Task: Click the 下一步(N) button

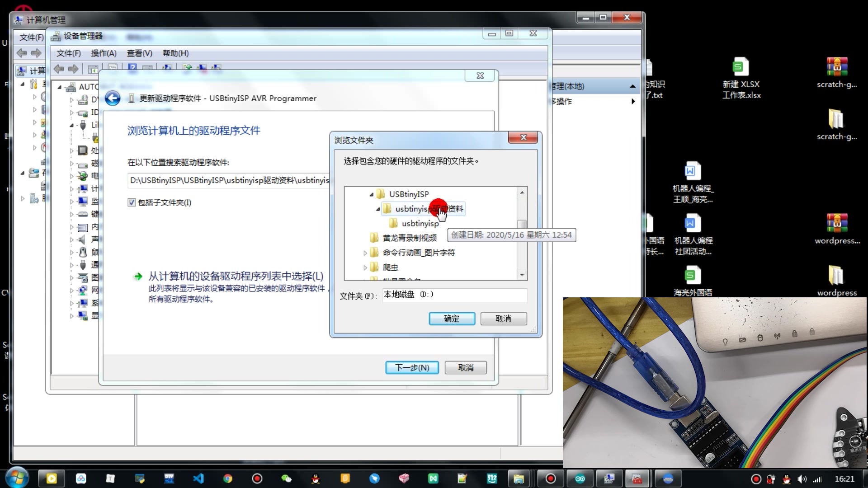Action: 412,367
